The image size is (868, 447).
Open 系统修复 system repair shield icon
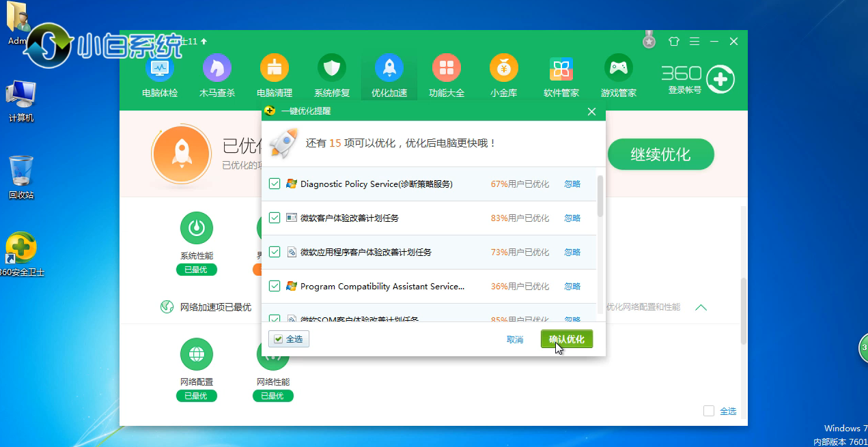point(332,68)
